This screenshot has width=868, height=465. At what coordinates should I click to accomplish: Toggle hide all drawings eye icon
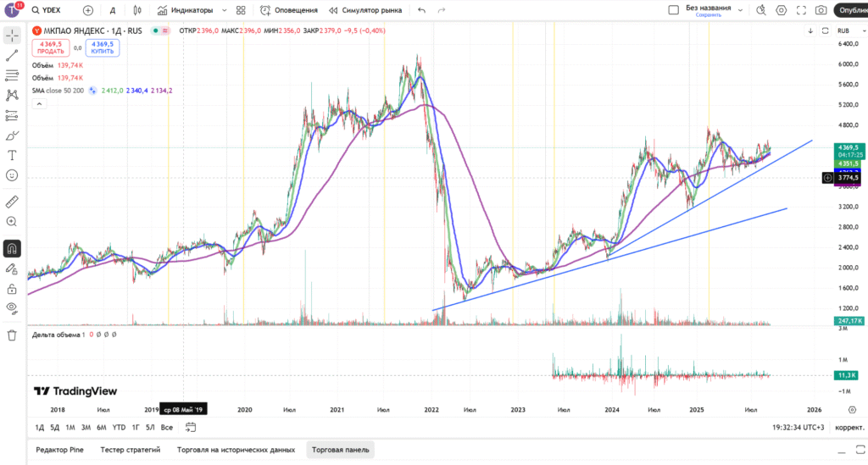[12, 308]
